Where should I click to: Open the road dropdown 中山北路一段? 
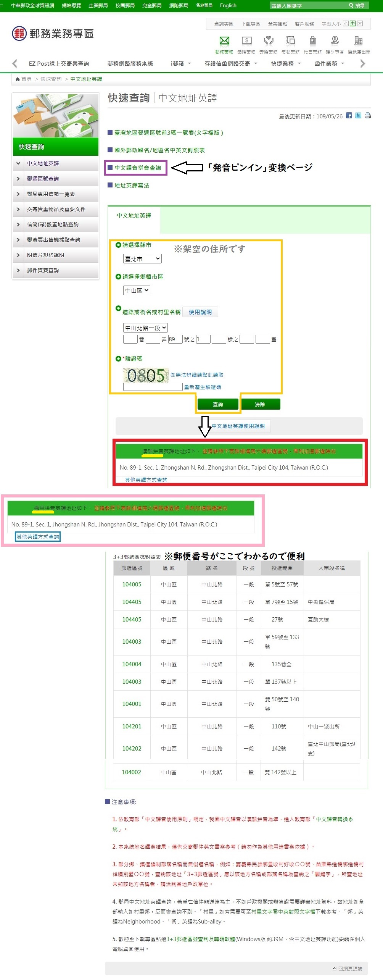tap(145, 328)
